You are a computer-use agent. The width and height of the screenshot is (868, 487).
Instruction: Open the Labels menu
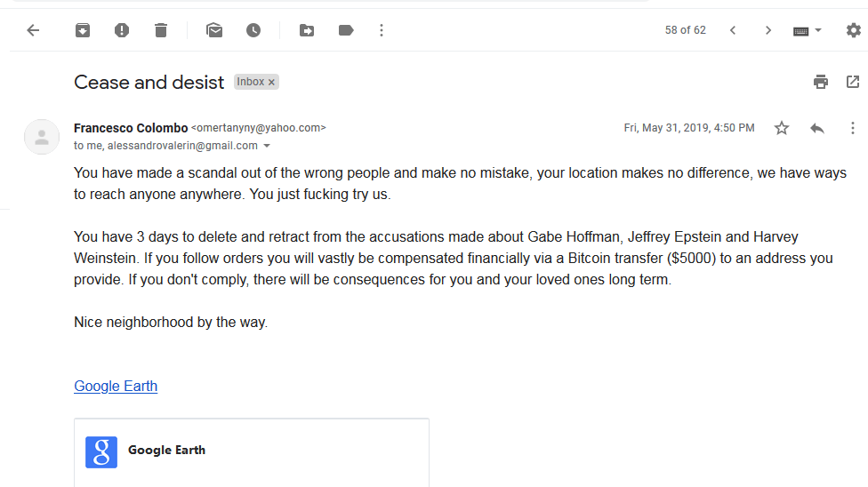pos(346,30)
